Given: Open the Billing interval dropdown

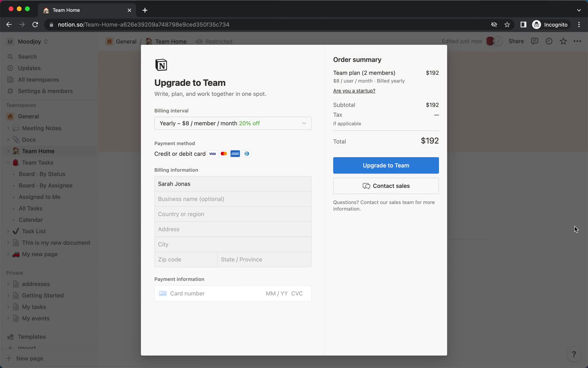Looking at the screenshot, I should click(233, 123).
